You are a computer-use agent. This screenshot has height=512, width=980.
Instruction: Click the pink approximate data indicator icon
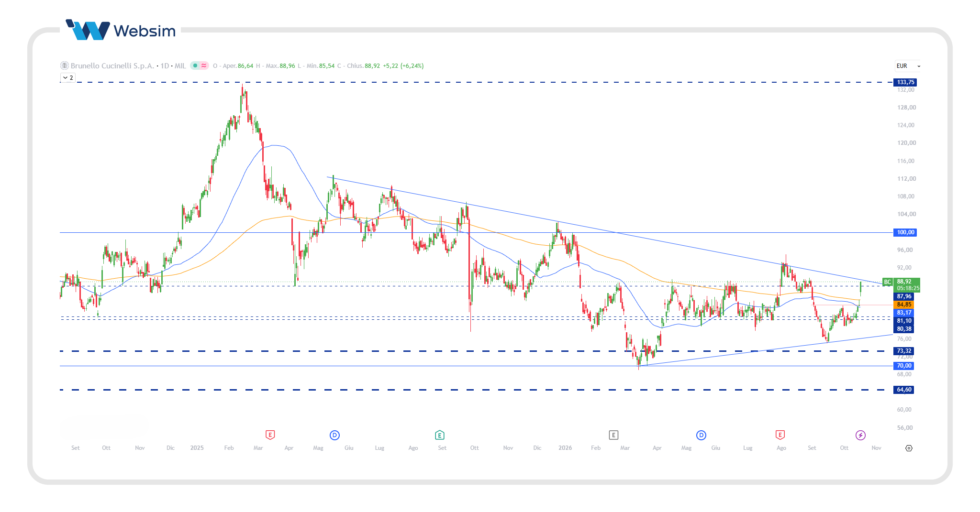point(204,65)
